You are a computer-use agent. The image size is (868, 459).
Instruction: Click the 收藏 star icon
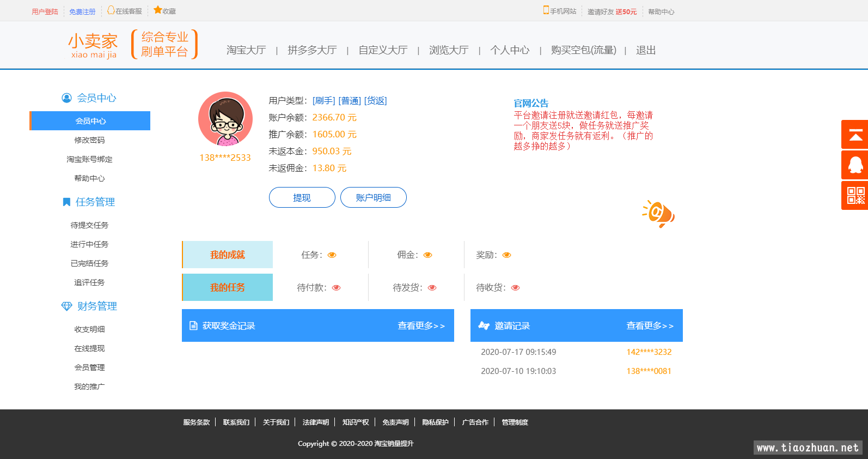[x=158, y=10]
